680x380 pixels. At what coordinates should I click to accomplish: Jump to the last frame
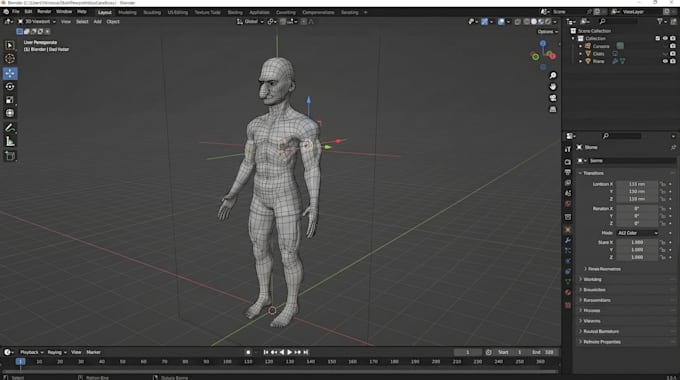point(306,352)
